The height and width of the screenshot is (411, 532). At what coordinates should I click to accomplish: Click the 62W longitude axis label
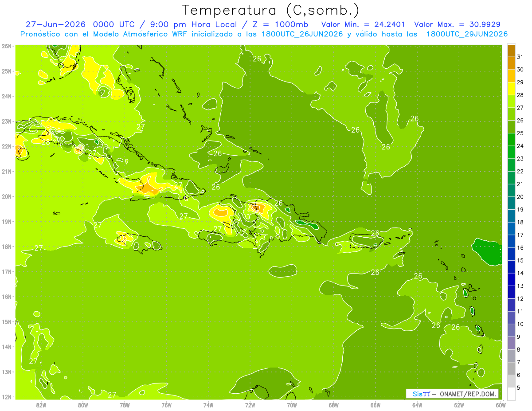tap(459, 405)
